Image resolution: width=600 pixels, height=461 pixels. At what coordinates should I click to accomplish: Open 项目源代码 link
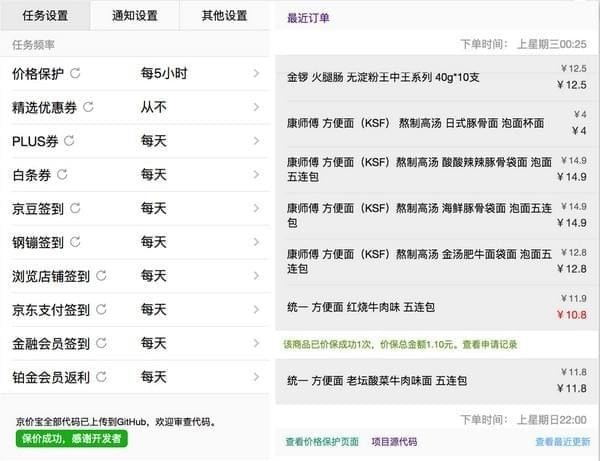pyautogui.click(x=394, y=441)
